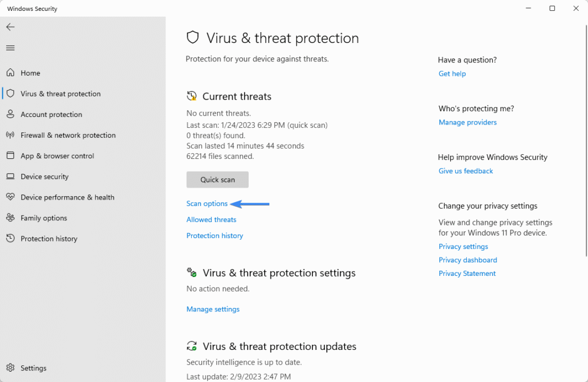Click the back arrow icon
Image resolution: width=588 pixels, height=382 pixels.
pos(10,27)
